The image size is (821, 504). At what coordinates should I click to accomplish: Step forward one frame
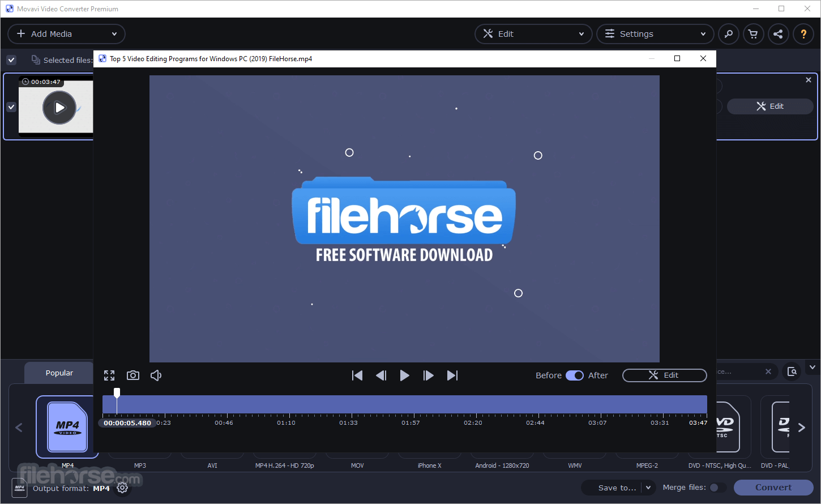(x=429, y=375)
